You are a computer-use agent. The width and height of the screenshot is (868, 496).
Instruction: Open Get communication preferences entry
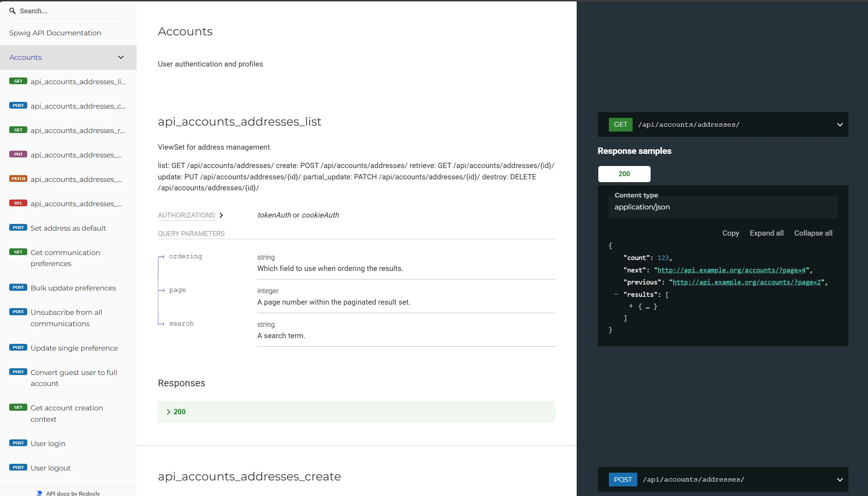pos(68,258)
